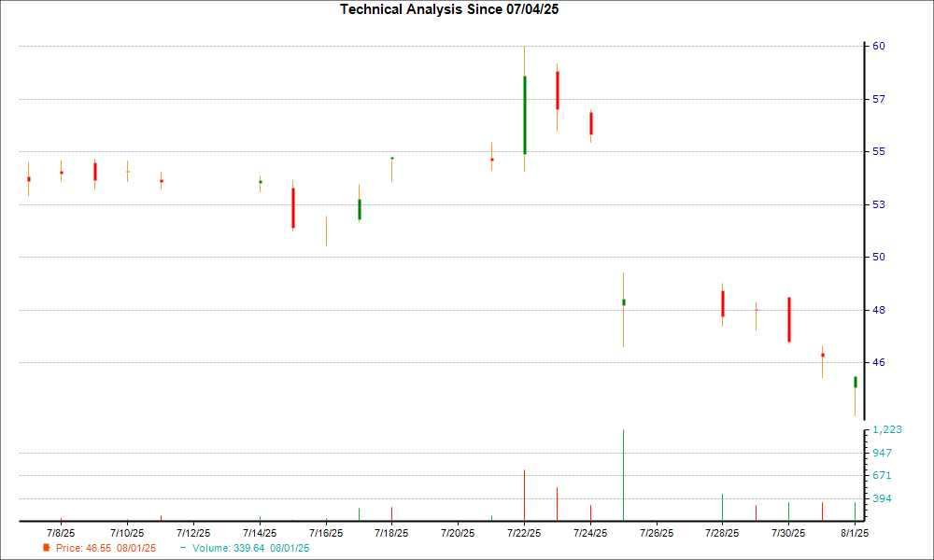Click the 7/26/25 date label
Image resolution: width=934 pixels, height=560 pixels.
click(x=657, y=533)
